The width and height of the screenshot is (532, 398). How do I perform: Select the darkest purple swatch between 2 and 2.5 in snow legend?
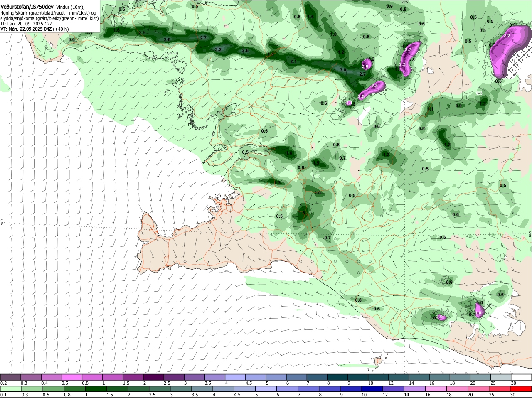pyautogui.click(x=155, y=377)
